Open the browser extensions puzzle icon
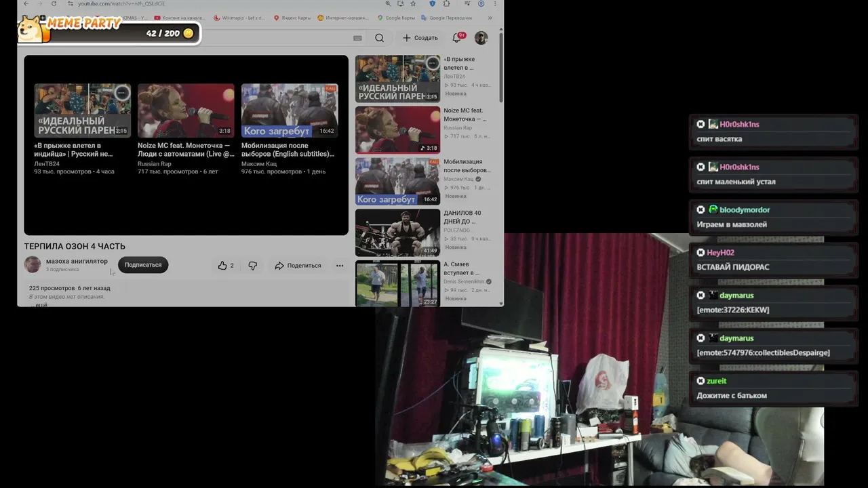 [446, 3]
